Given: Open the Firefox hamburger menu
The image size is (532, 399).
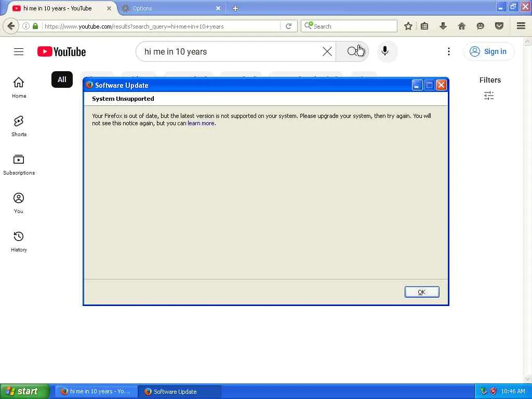Looking at the screenshot, I should click(521, 26).
